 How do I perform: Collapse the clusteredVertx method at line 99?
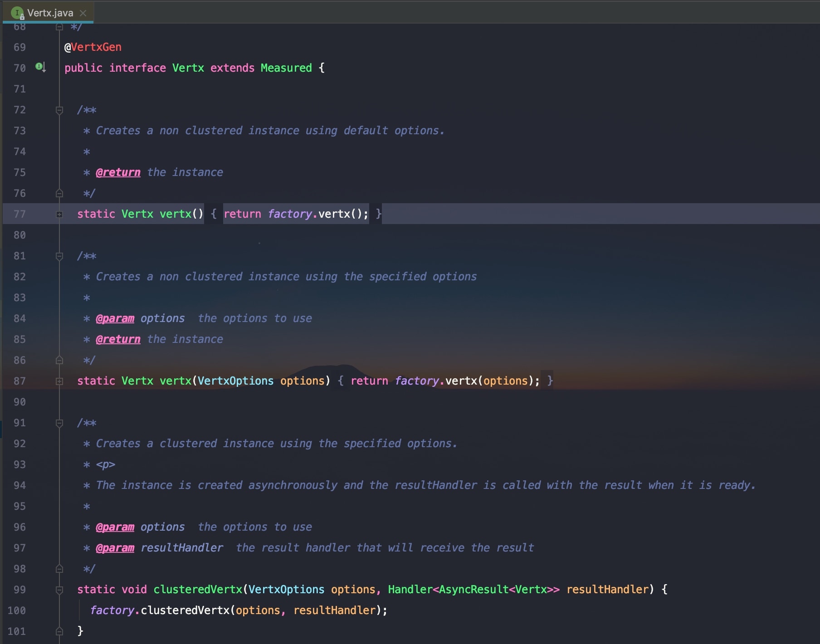tap(59, 590)
